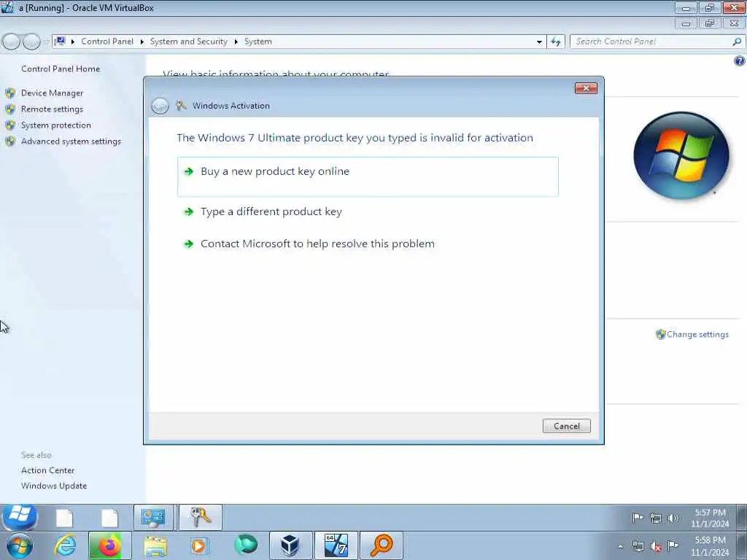Click host tray network icon
The height and width of the screenshot is (560, 747).
tap(638, 547)
